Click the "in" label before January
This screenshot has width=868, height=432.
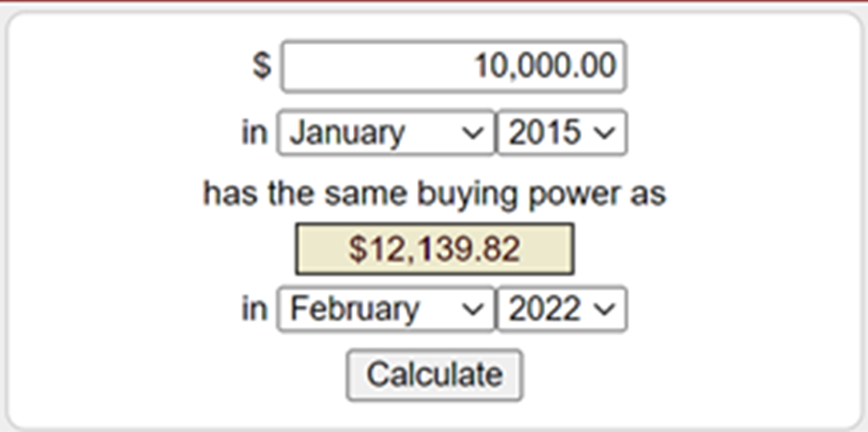(254, 132)
